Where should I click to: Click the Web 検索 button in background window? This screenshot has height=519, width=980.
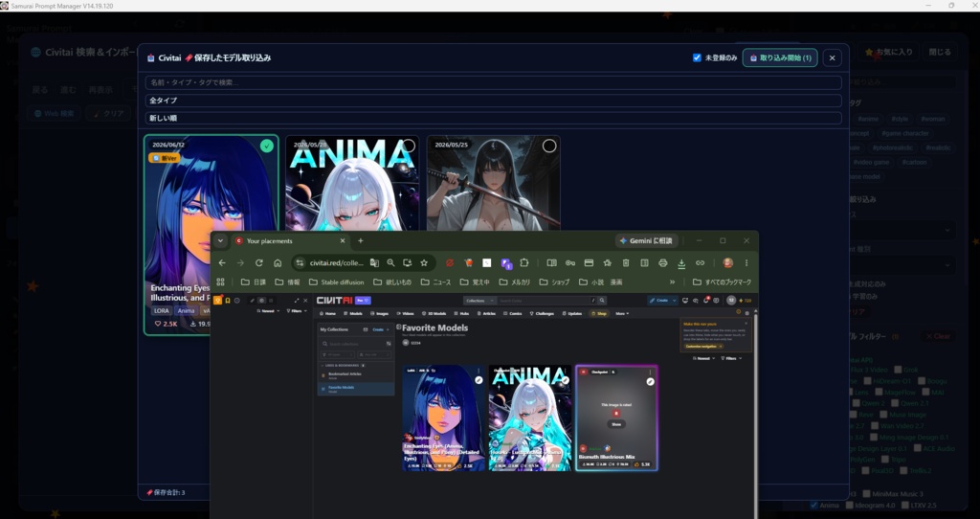[54, 114]
